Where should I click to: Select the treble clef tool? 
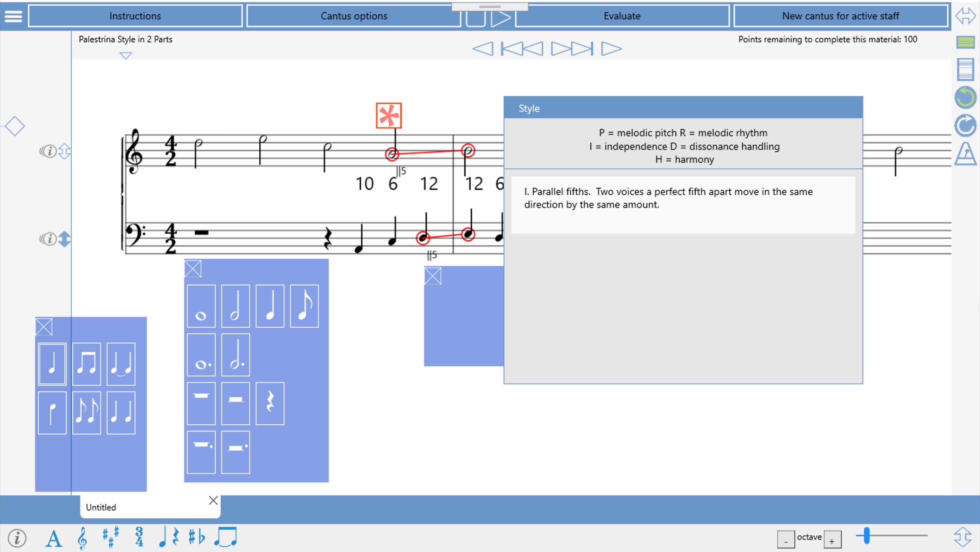click(83, 538)
